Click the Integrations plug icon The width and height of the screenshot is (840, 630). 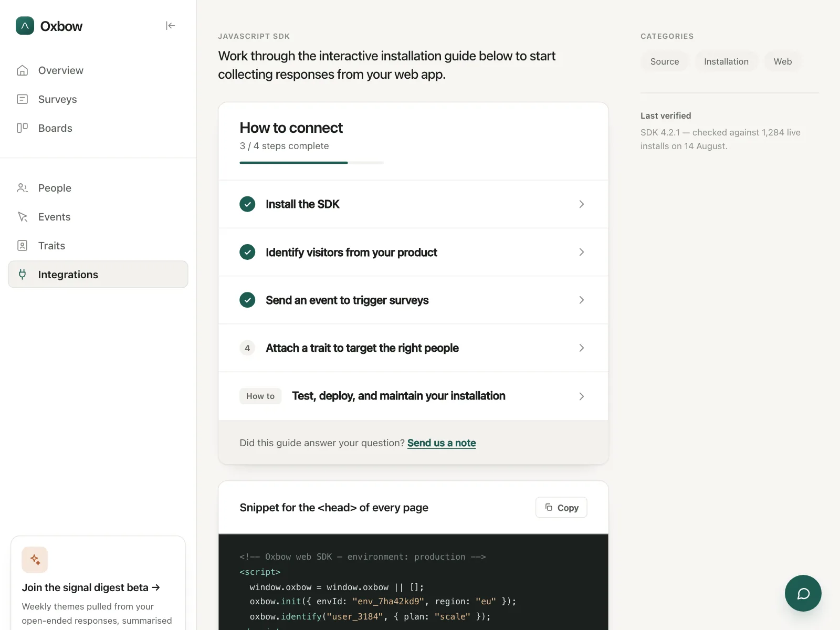(22, 275)
